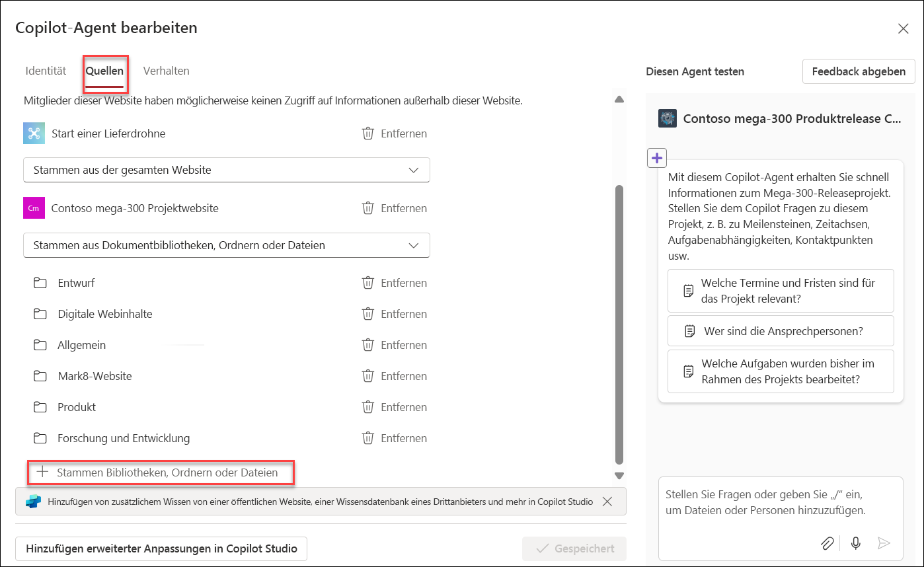Click the Entwurf folder icon
924x567 pixels.
40,283
